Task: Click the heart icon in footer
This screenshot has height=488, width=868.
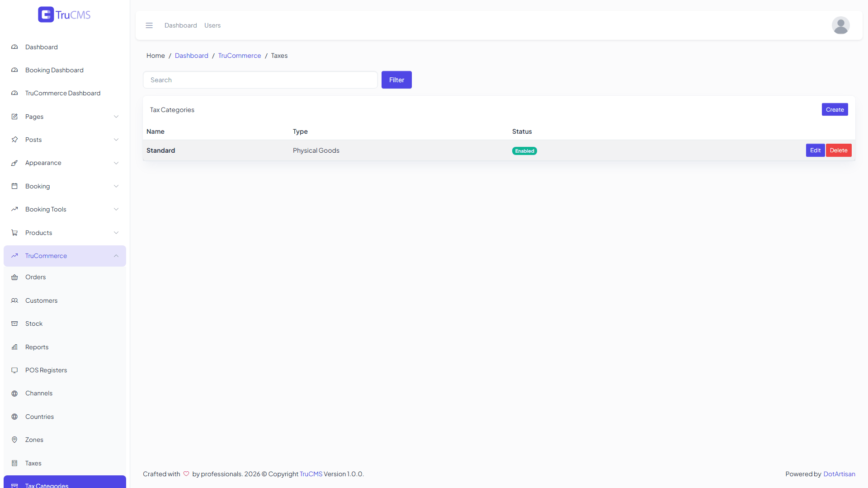Action: 186,474
